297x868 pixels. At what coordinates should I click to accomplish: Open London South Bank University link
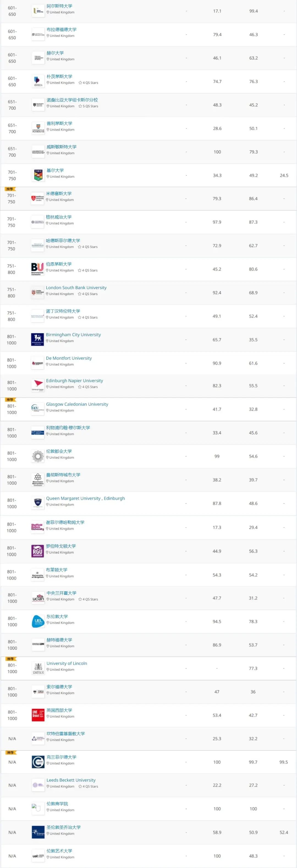[x=76, y=287]
